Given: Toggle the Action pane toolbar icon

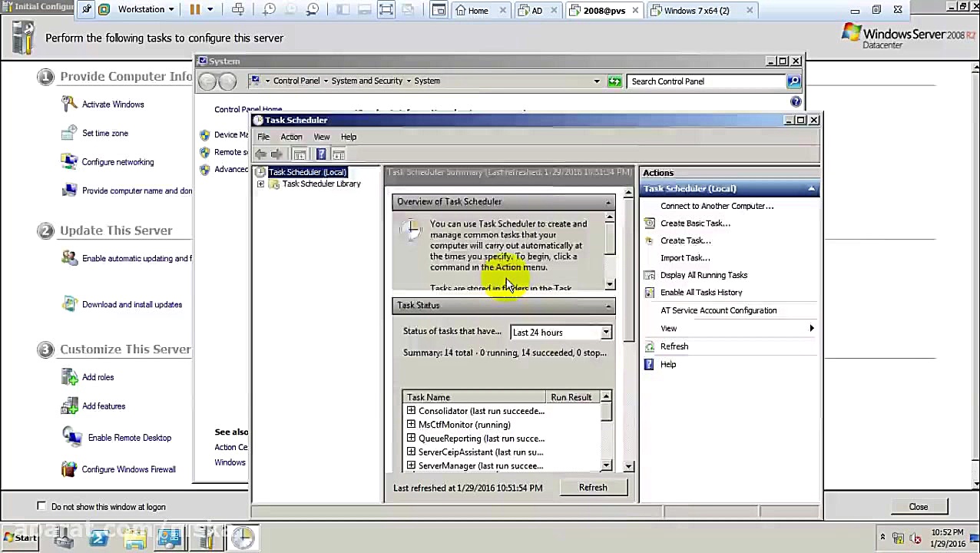Looking at the screenshot, I should pyautogui.click(x=339, y=154).
